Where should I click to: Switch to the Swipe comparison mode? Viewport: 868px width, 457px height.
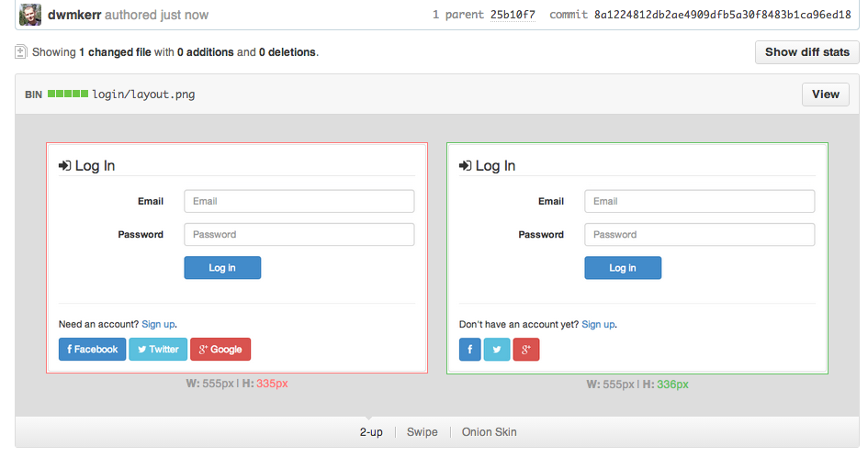422,432
